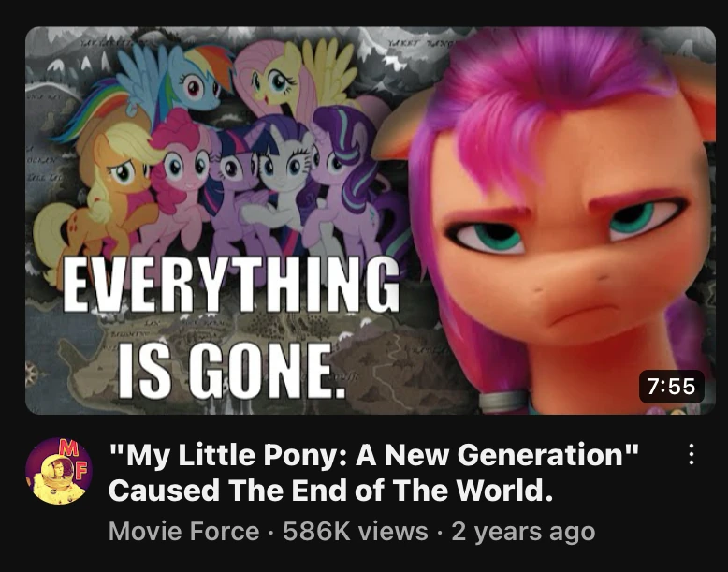
Task: Click the 7:55 duration badge
Action: (671, 386)
